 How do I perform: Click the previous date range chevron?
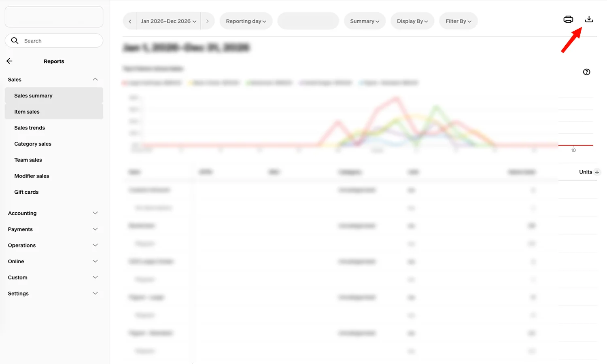point(129,21)
